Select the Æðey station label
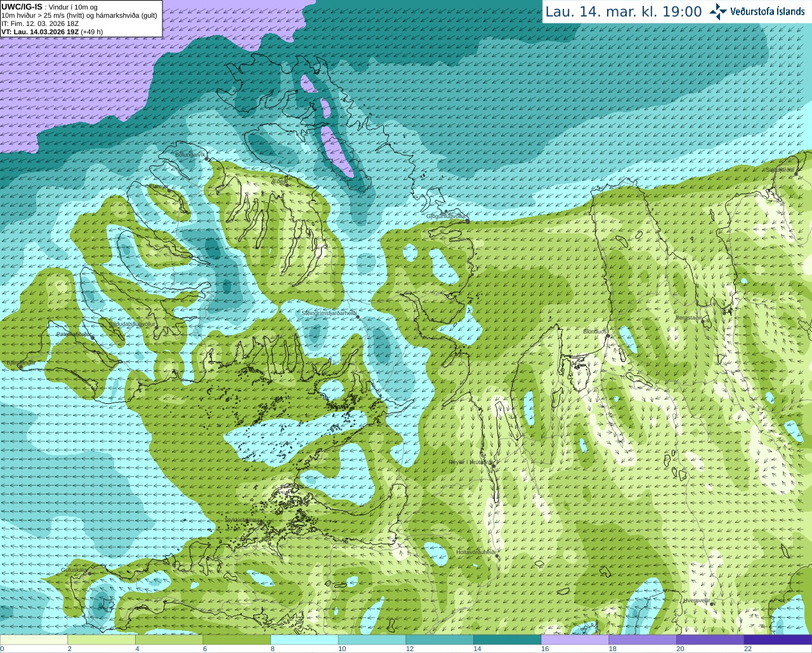 click(278, 181)
